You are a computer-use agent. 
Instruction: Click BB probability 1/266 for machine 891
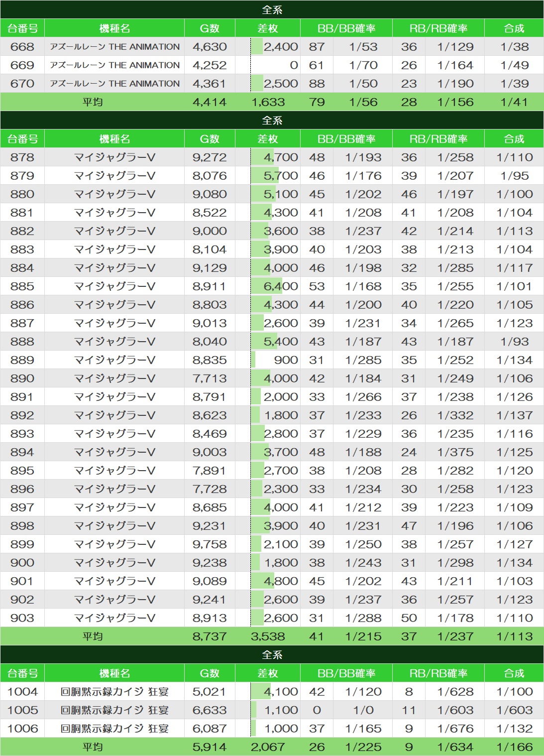click(363, 397)
